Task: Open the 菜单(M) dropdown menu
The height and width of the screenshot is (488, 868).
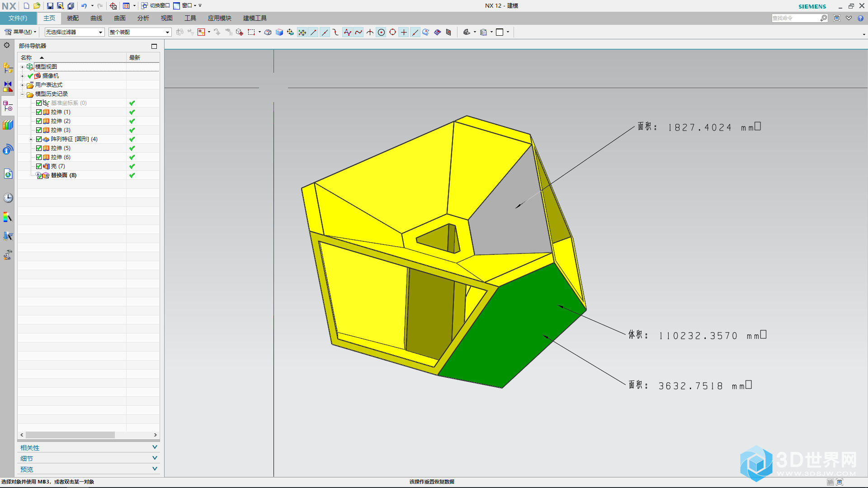Action: tap(20, 32)
